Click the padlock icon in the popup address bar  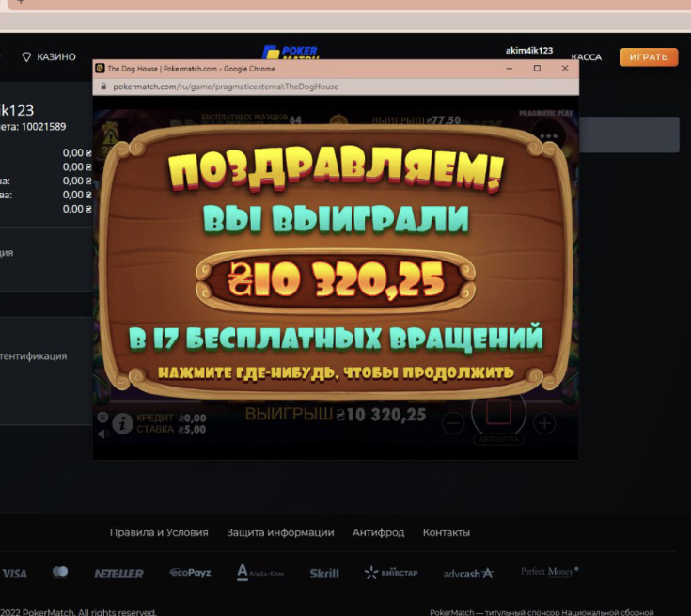[x=103, y=87]
